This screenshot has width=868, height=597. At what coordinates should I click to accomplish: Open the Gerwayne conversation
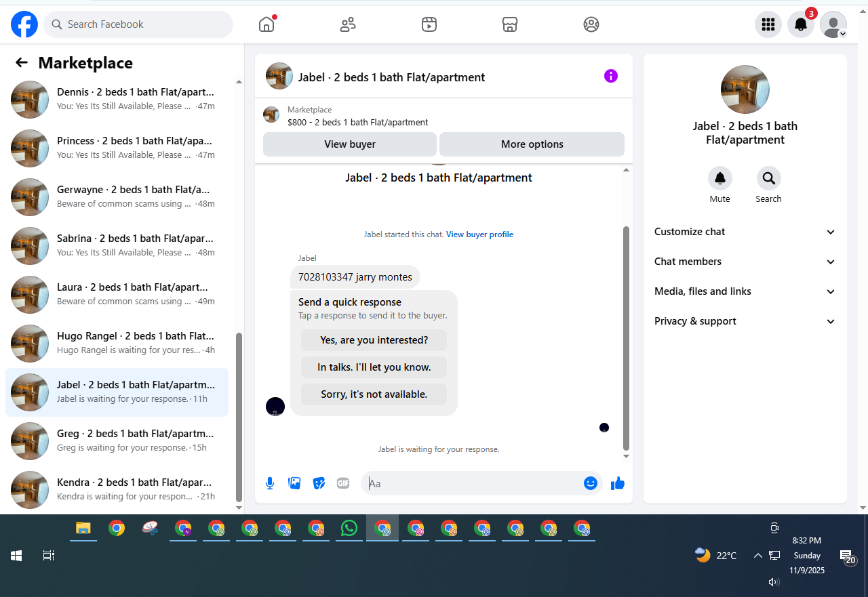117,197
